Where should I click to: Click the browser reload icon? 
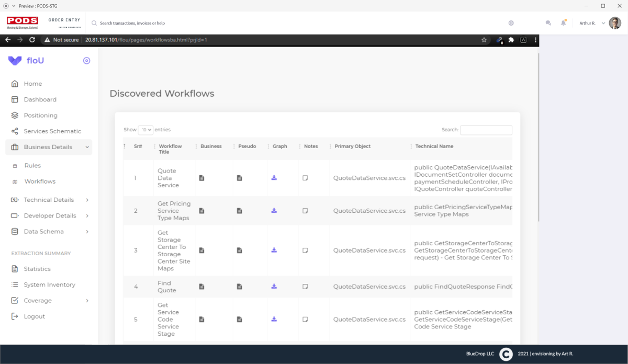(32, 40)
